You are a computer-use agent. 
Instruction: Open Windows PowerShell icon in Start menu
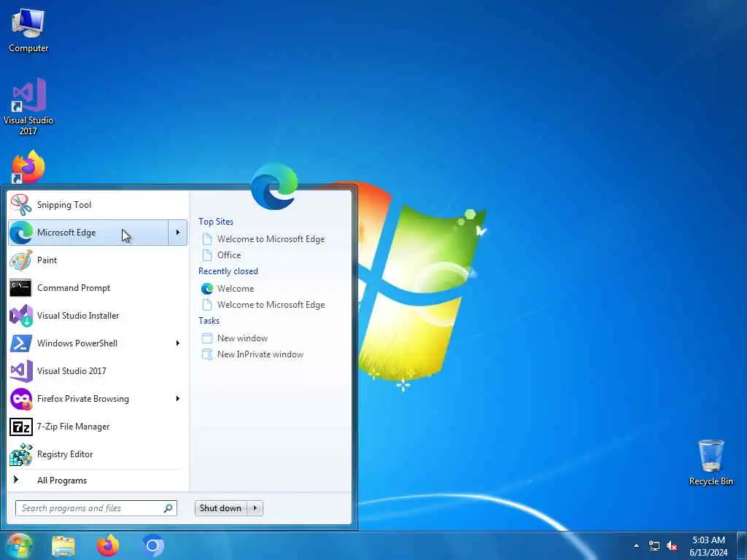pyautogui.click(x=21, y=343)
